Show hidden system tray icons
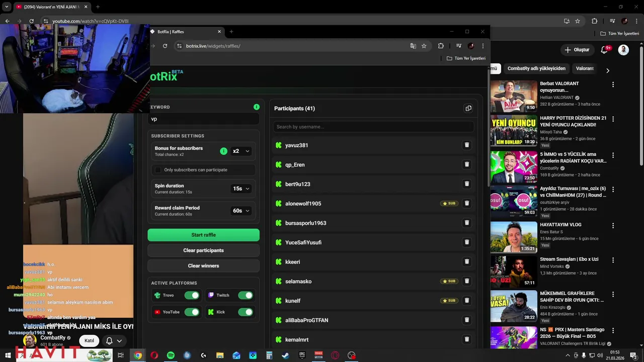The height and width of the screenshot is (362, 644). click(568, 355)
